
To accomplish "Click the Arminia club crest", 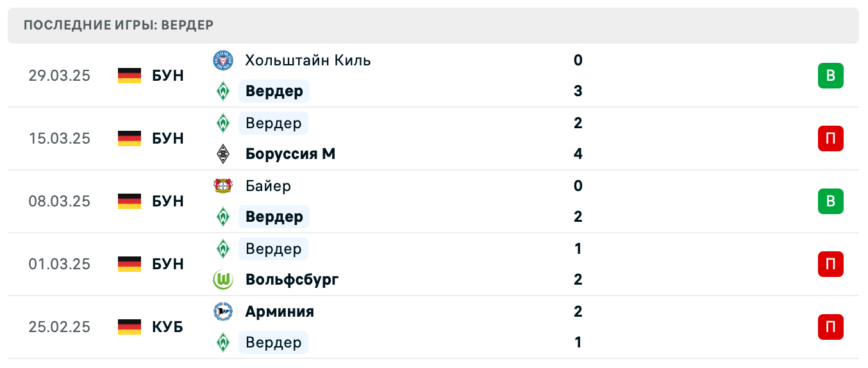I will tap(222, 312).
